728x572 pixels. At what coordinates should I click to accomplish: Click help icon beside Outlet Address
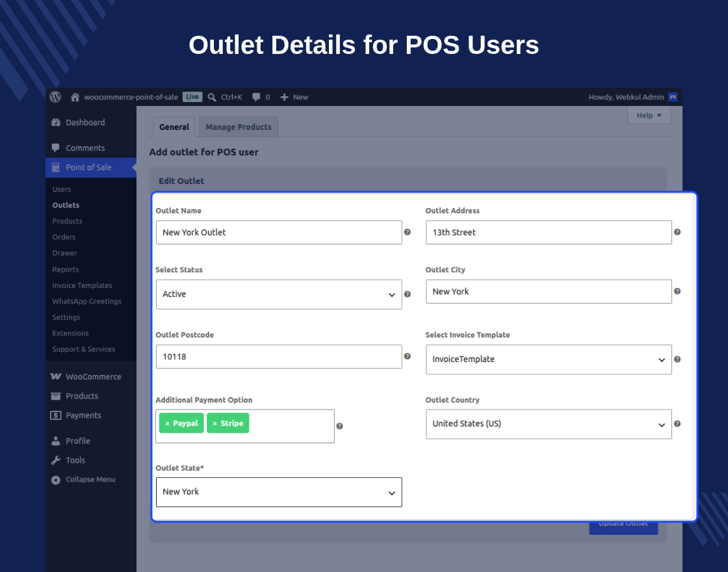point(677,232)
